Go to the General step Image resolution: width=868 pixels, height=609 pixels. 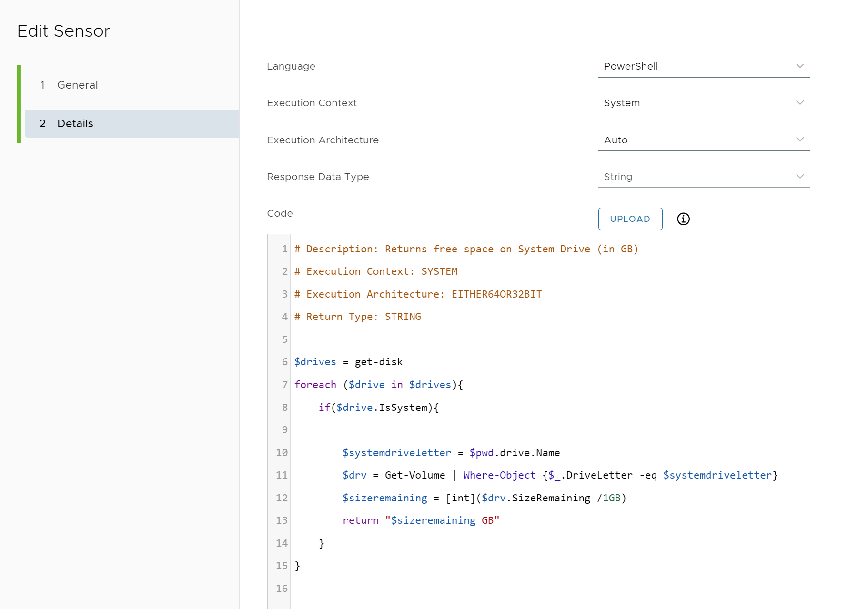[x=77, y=85]
